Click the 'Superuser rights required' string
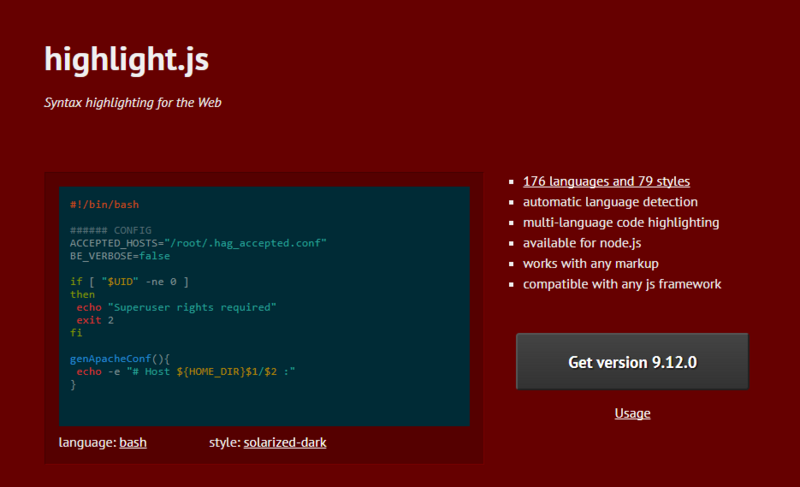The width and height of the screenshot is (800, 487). (x=192, y=307)
